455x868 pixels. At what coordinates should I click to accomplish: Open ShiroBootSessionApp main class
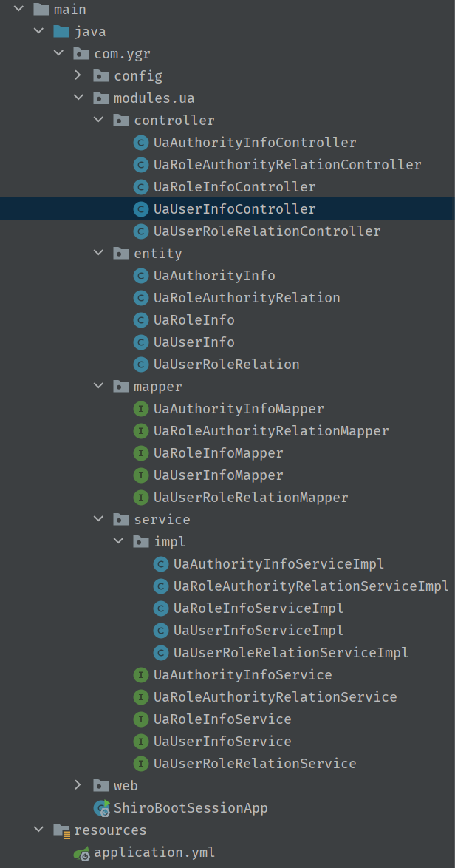pyautogui.click(x=191, y=807)
